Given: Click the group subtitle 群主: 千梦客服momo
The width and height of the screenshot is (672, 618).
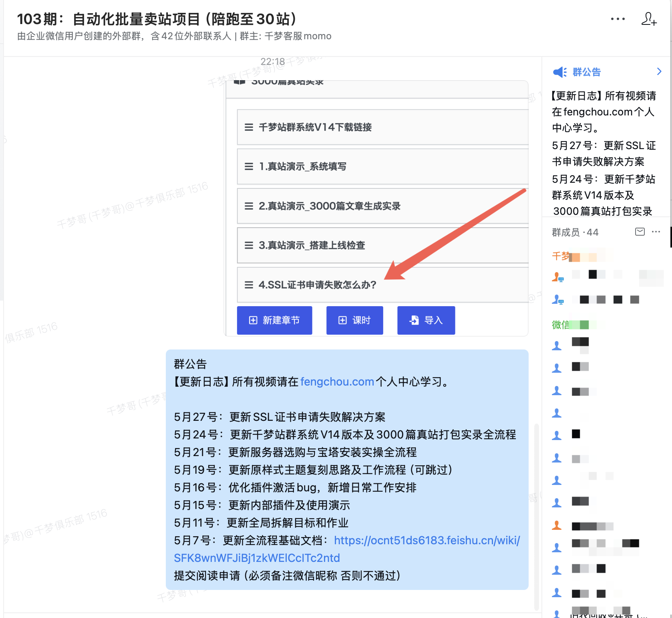Looking at the screenshot, I should 286,36.
